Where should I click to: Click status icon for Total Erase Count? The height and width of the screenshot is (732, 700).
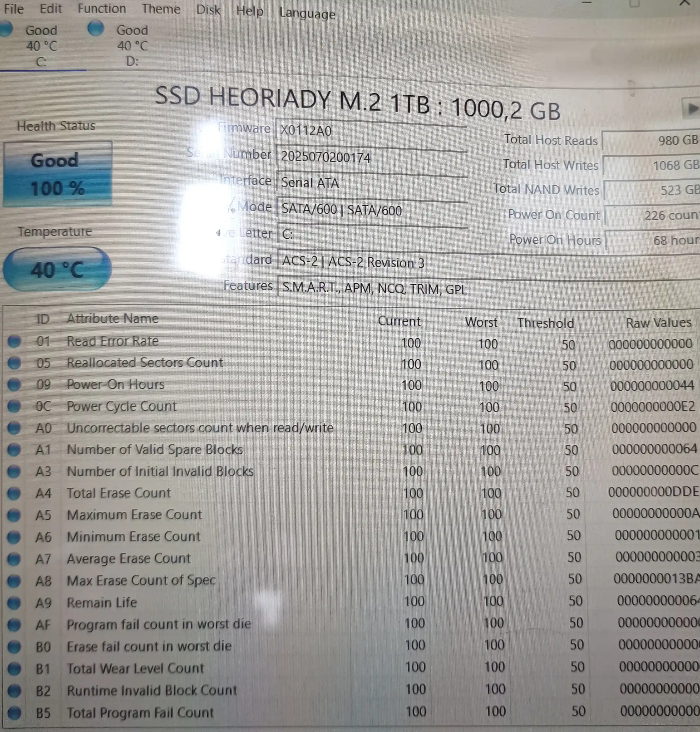click(x=14, y=493)
